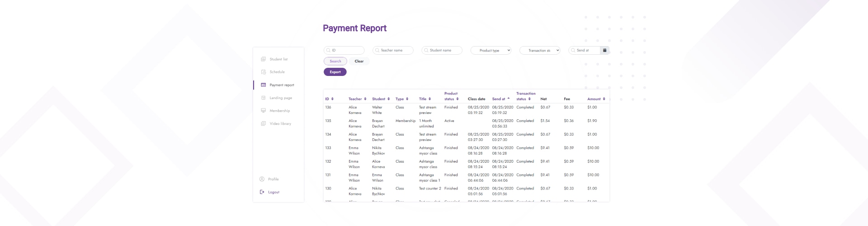Click the Teacher name magnifier icon
Screen dimensions: 868x226
pyautogui.click(x=377, y=50)
